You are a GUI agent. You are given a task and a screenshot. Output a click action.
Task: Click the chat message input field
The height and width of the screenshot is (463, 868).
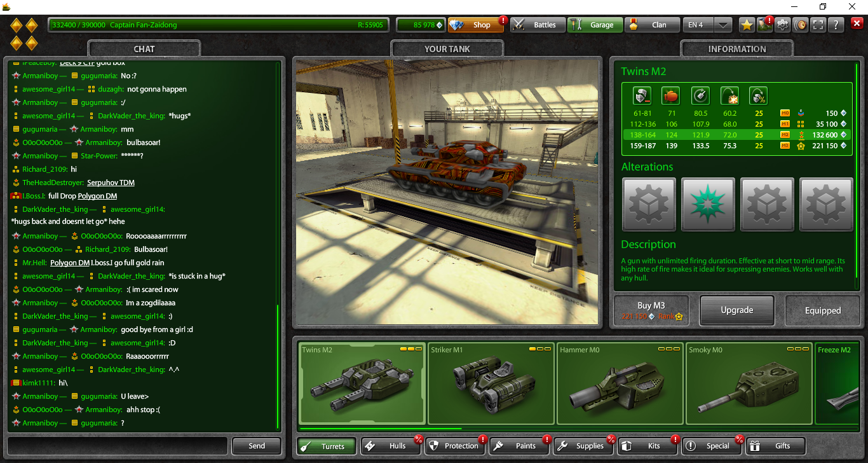pos(118,446)
